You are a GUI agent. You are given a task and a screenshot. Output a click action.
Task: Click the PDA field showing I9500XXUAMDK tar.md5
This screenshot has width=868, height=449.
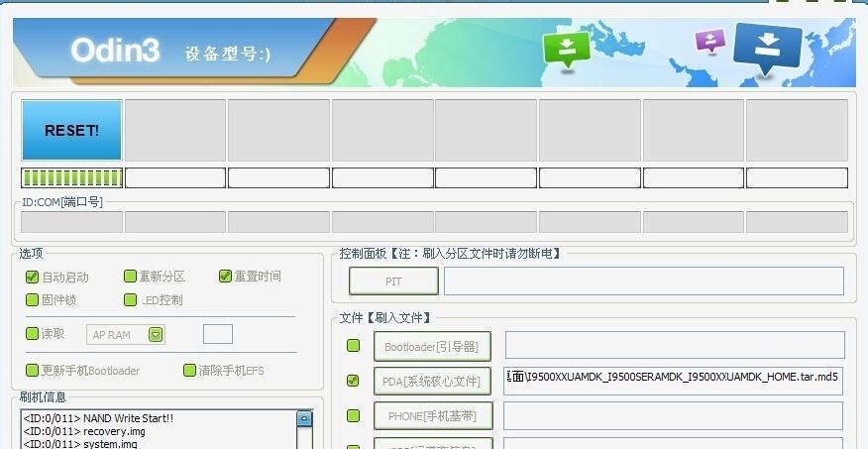pyautogui.click(x=673, y=381)
